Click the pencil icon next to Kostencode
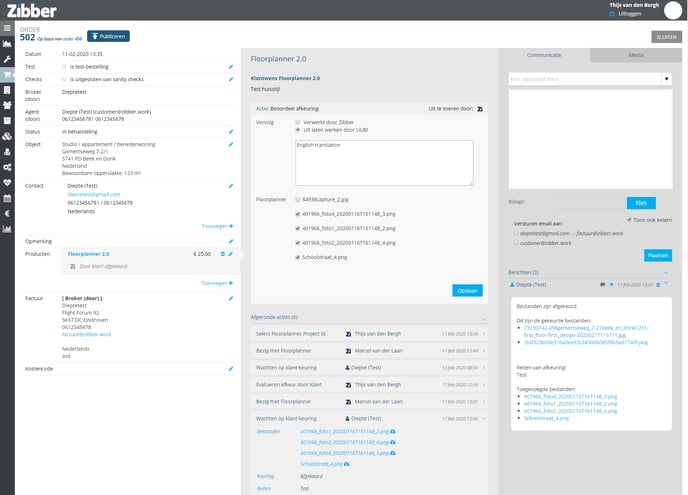Image resolution: width=688 pixels, height=495 pixels. 231,369
